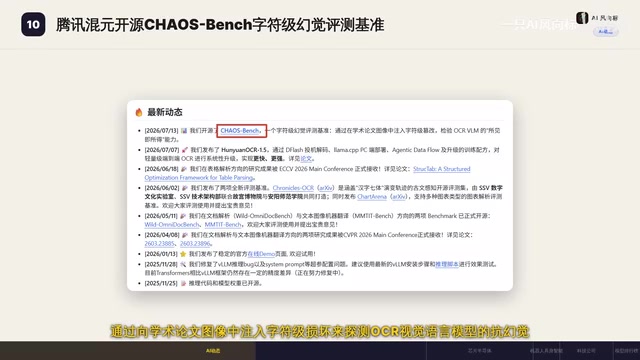Click the [2025/11/28] date text
This screenshot has height=360, width=640.
[161, 264]
